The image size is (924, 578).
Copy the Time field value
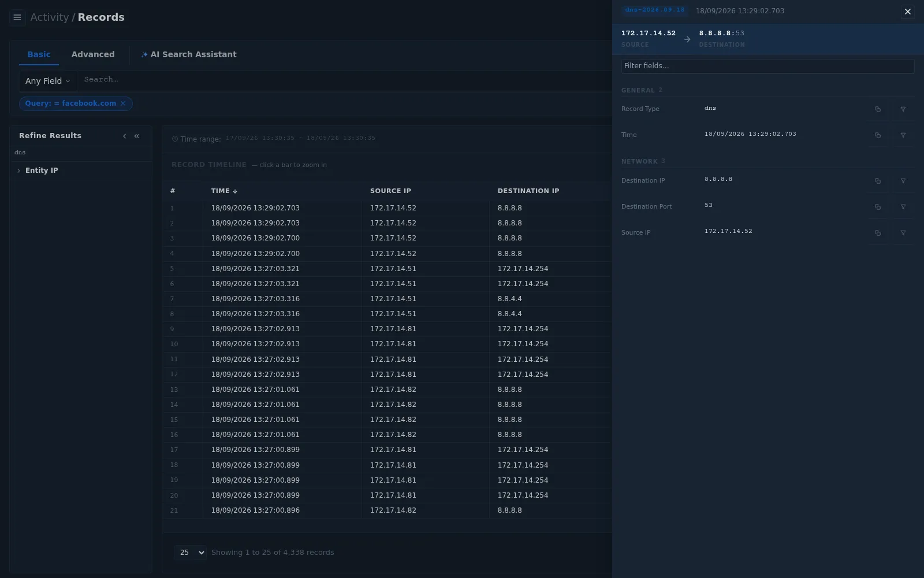coord(878,135)
